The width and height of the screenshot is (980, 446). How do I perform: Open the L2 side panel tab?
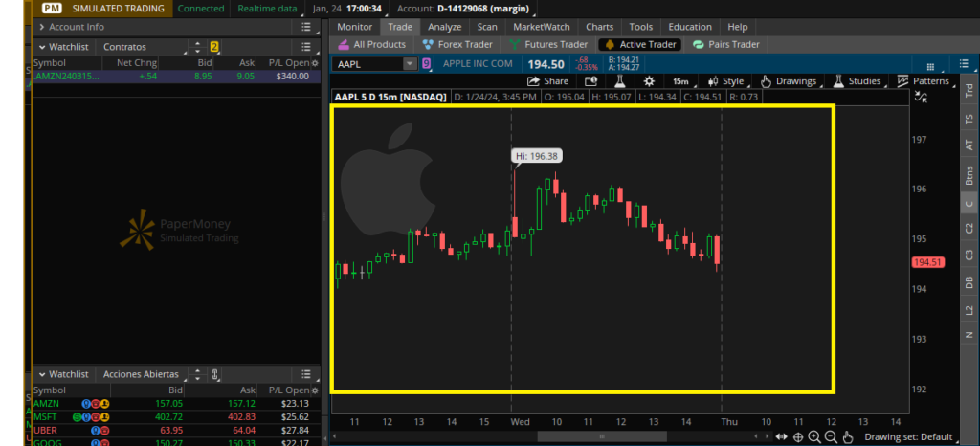coord(969,309)
